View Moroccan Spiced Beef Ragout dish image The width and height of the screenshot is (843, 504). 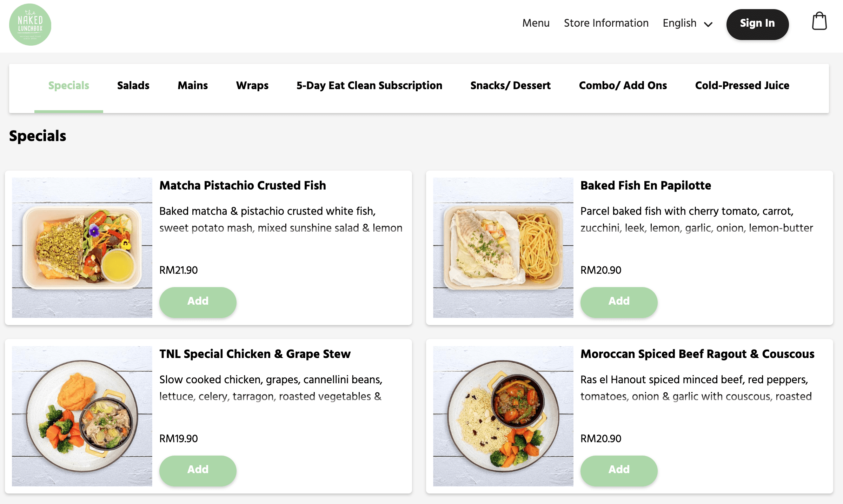503,416
